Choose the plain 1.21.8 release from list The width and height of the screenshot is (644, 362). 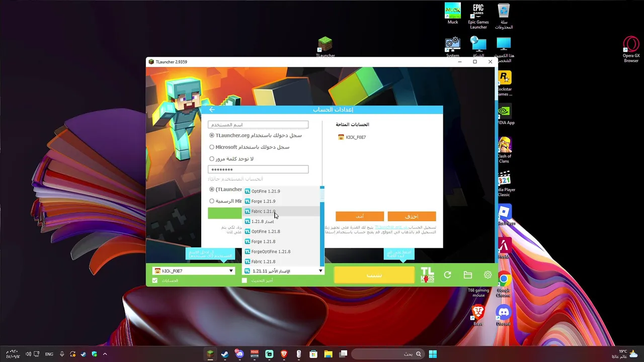[281, 221]
